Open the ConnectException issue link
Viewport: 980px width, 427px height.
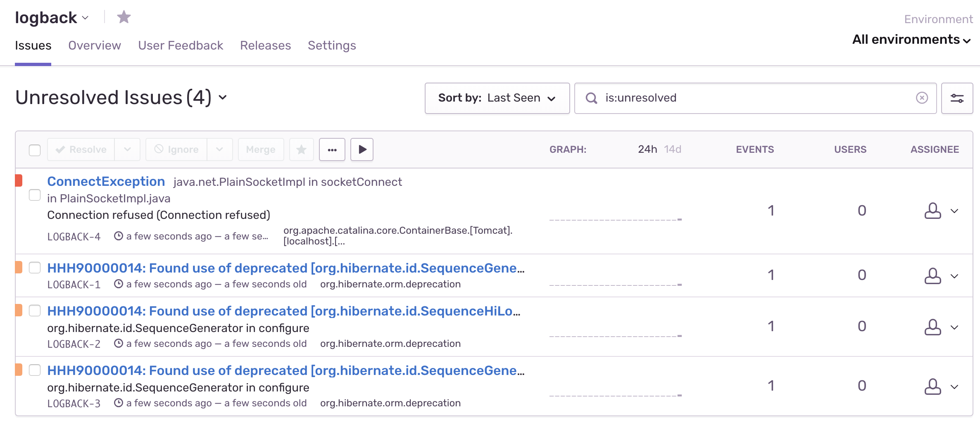tap(106, 182)
